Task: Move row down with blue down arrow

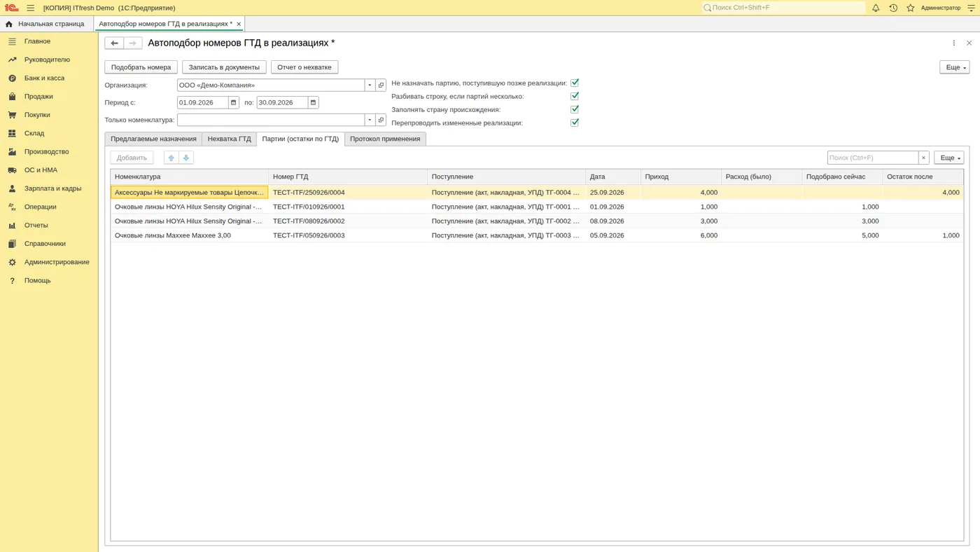Action: pyautogui.click(x=186, y=158)
